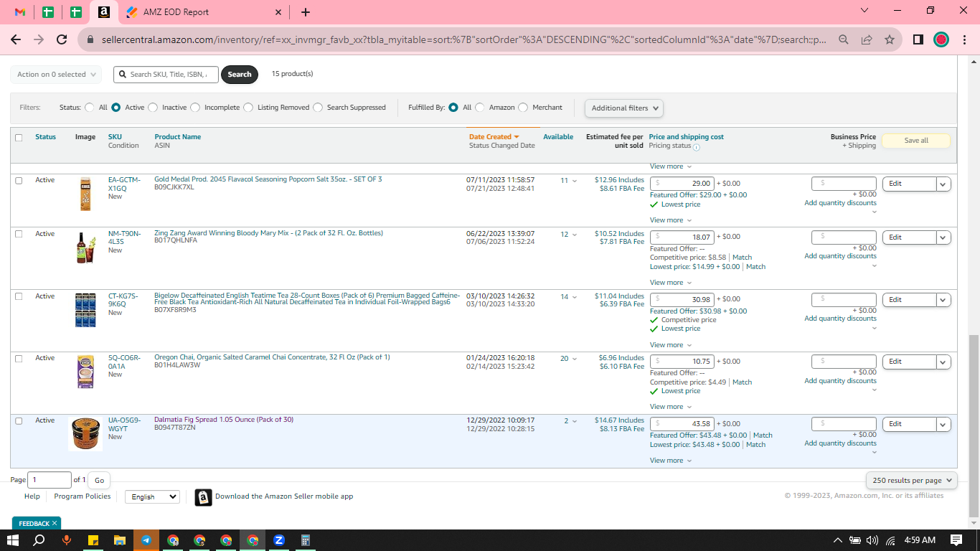Select the All status radio button
The width and height of the screenshot is (980, 551).
point(90,108)
